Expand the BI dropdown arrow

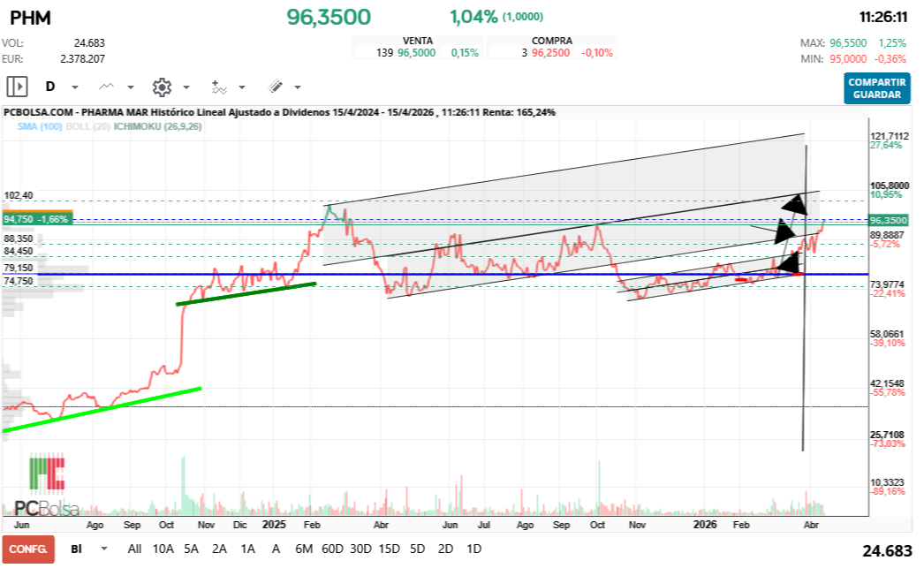(x=104, y=549)
